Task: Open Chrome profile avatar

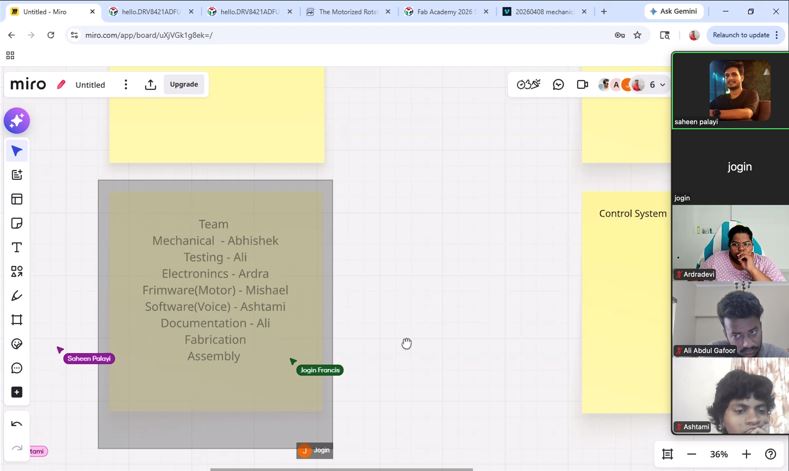Action: pyautogui.click(x=694, y=35)
